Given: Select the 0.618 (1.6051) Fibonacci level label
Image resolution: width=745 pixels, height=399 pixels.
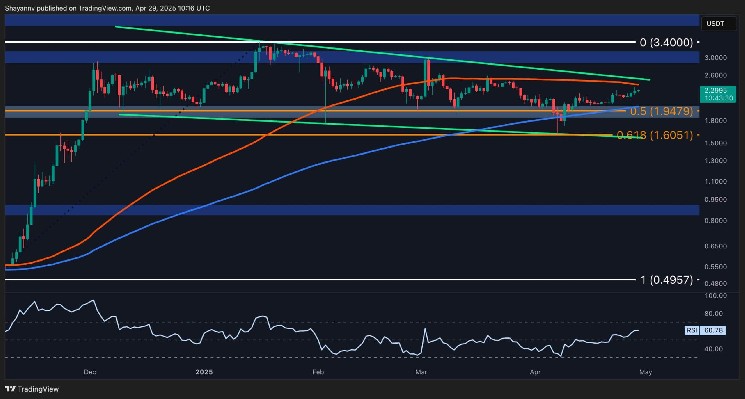Looking at the screenshot, I should 656,135.
